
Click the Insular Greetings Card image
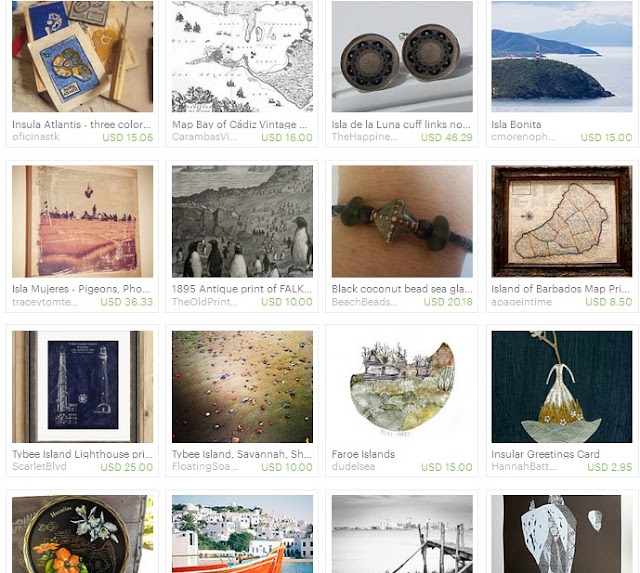(562, 386)
